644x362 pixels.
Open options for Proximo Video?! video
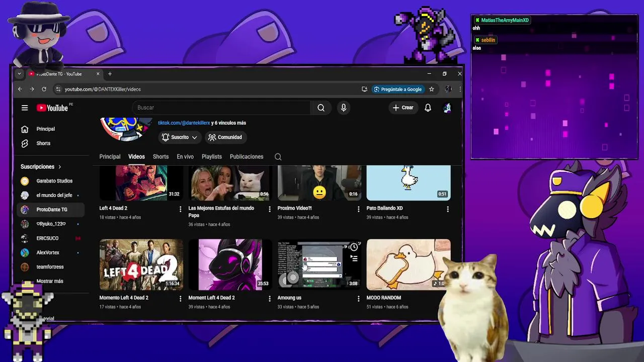pyautogui.click(x=358, y=209)
